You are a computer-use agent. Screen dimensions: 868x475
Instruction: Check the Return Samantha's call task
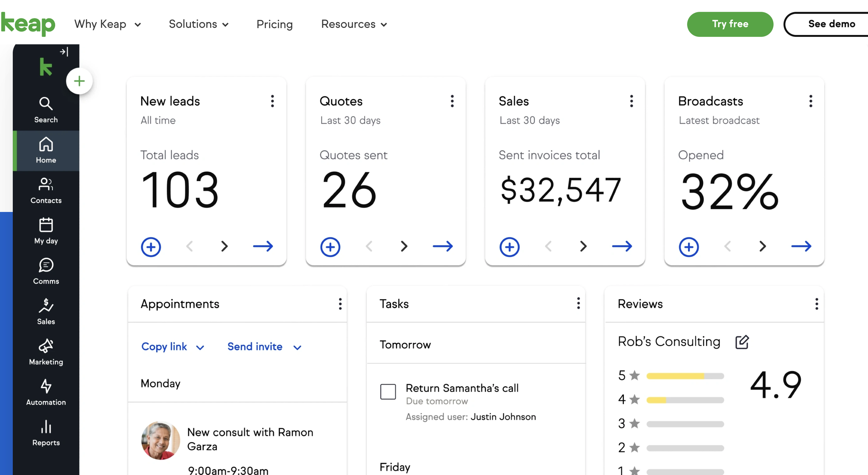pyautogui.click(x=388, y=392)
